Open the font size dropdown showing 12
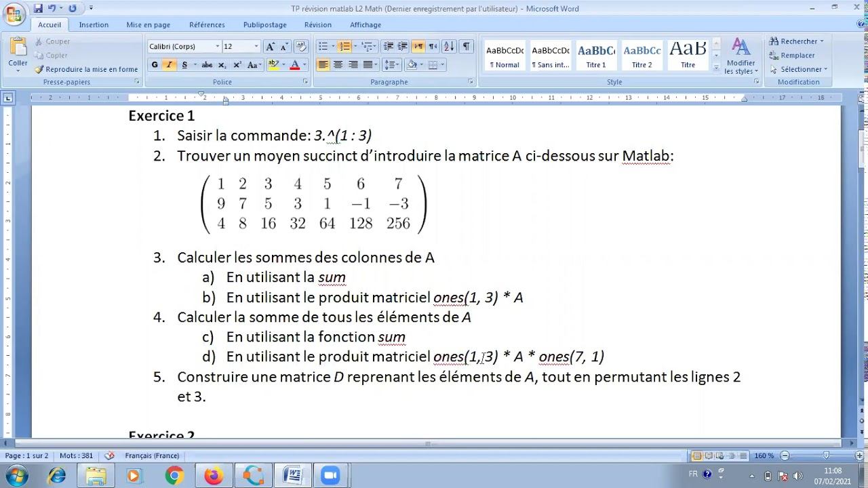This screenshot has height=488, width=868. pyautogui.click(x=256, y=46)
